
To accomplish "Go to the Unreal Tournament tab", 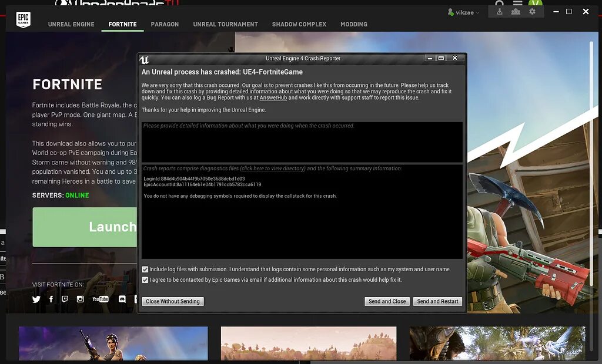I will click(225, 24).
